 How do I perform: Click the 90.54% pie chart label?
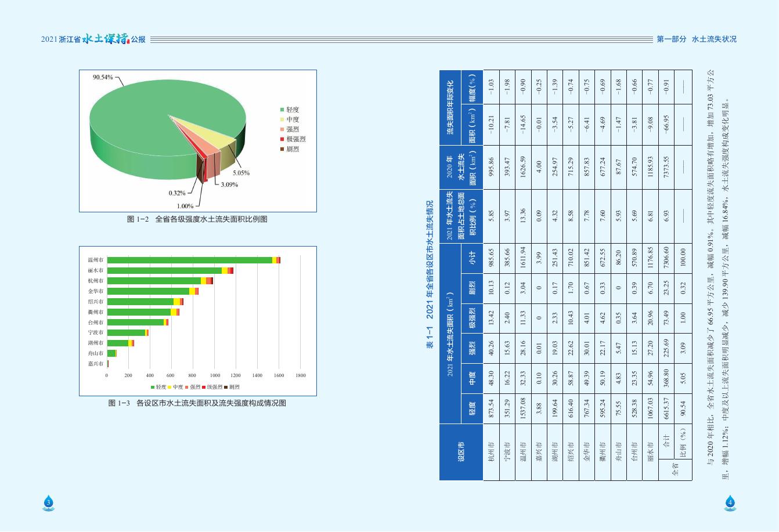click(103, 78)
